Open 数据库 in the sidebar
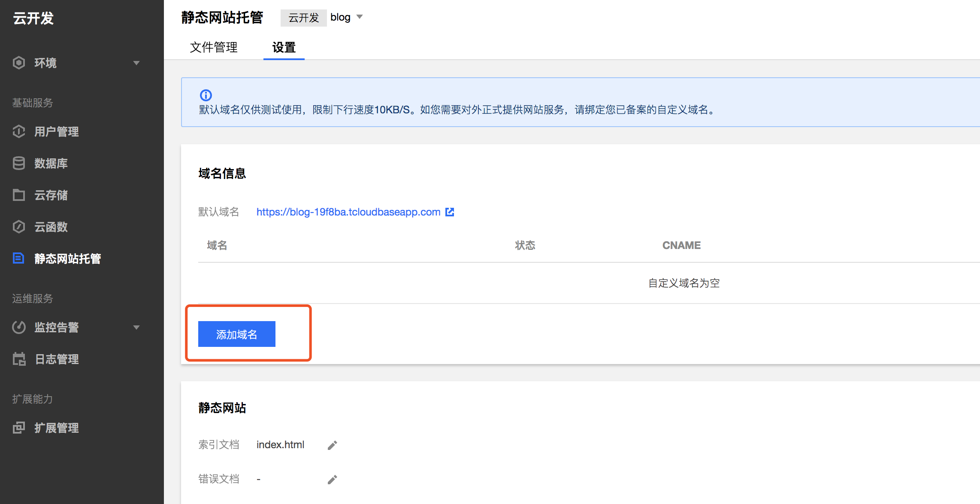 51,163
